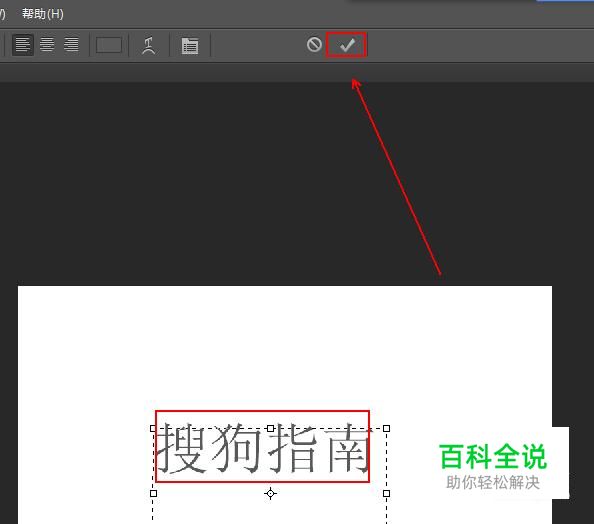Cancel current text edits
The image size is (594, 524).
coord(314,44)
